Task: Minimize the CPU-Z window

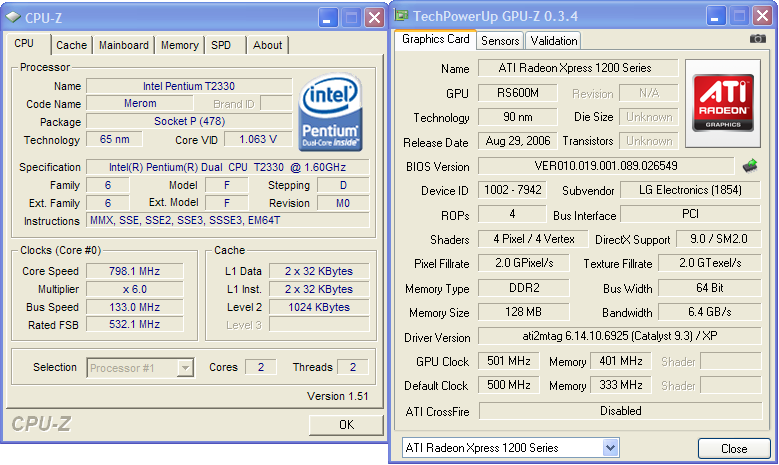Action: coord(327,18)
